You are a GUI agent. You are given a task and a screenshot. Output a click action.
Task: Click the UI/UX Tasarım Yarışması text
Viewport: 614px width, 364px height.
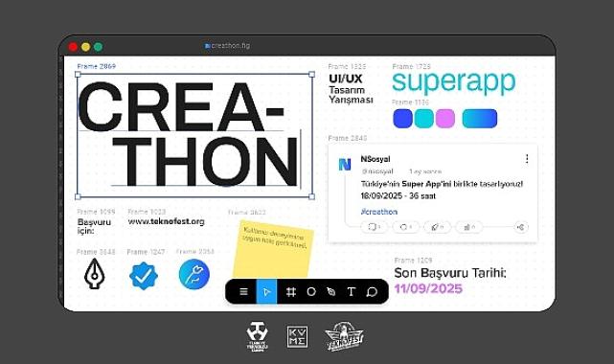pyautogui.click(x=352, y=89)
